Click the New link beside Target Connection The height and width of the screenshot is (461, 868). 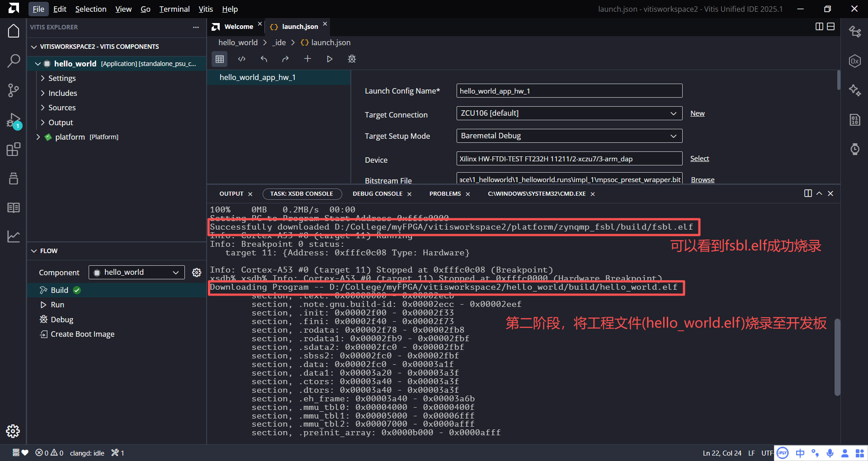click(697, 113)
